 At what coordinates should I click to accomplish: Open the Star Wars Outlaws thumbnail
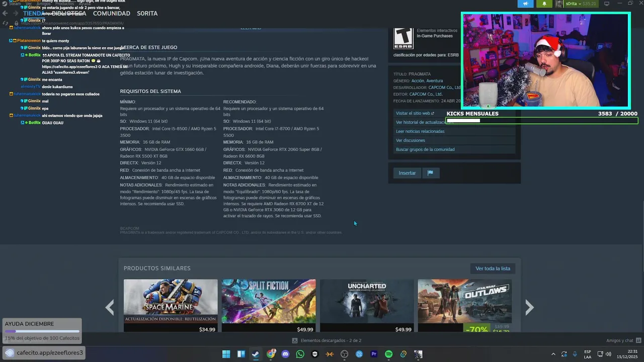[464, 302]
